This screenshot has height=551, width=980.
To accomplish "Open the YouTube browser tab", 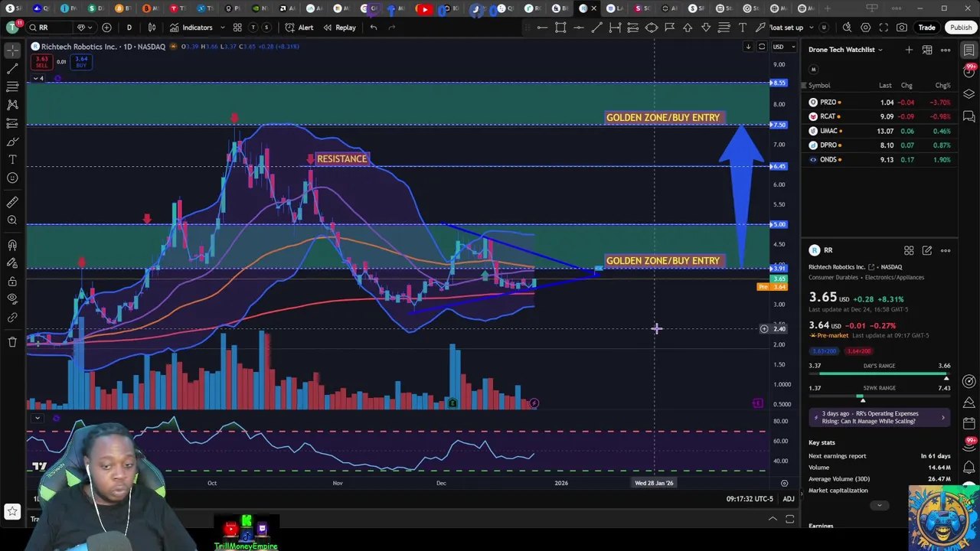I will pyautogui.click(x=423, y=8).
